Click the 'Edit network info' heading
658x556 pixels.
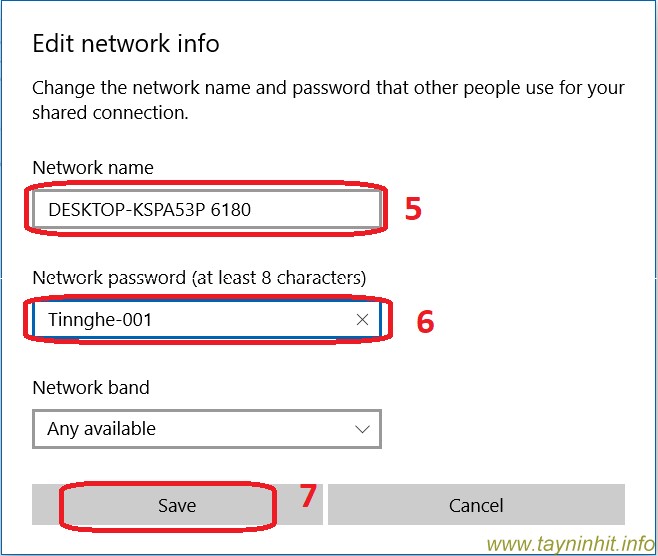(x=126, y=44)
